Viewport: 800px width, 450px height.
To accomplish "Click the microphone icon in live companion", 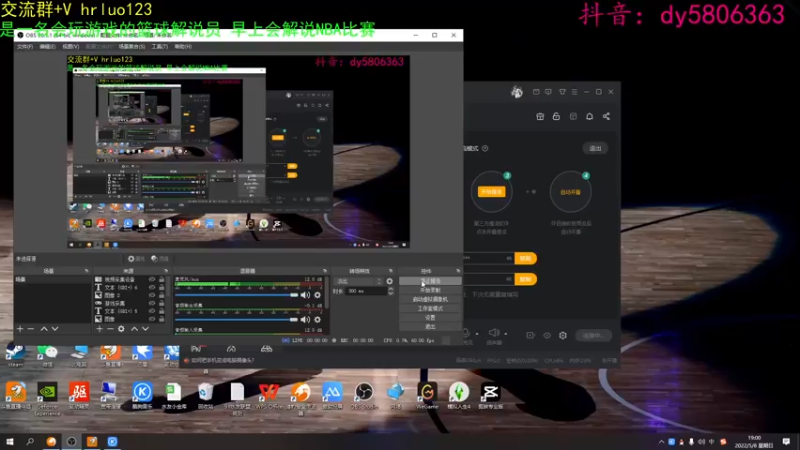I will (x=466, y=333).
